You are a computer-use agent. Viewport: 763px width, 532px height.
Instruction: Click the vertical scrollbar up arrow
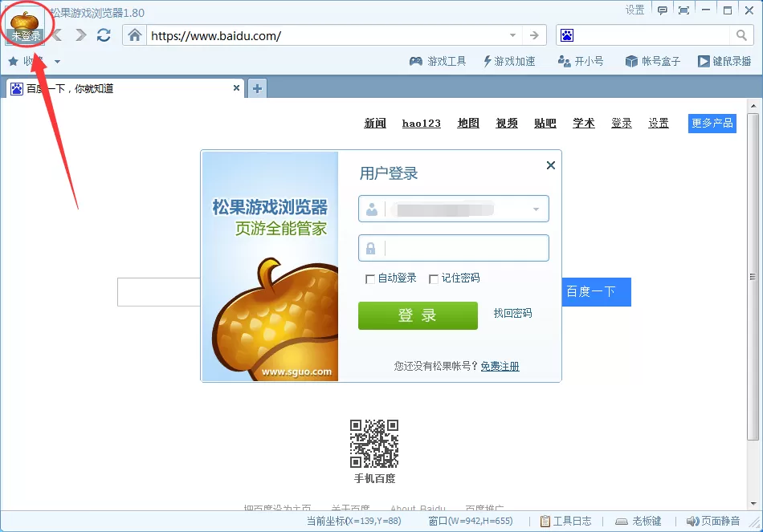pos(753,106)
